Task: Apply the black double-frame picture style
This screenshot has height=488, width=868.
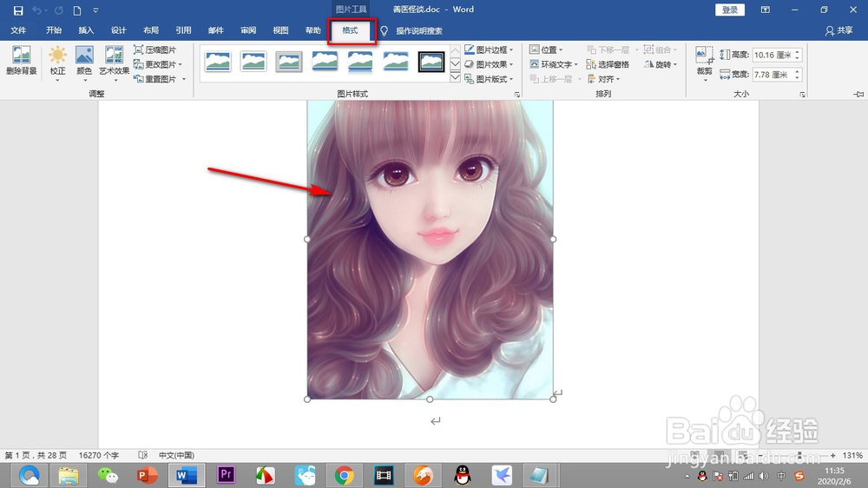Action: [431, 62]
